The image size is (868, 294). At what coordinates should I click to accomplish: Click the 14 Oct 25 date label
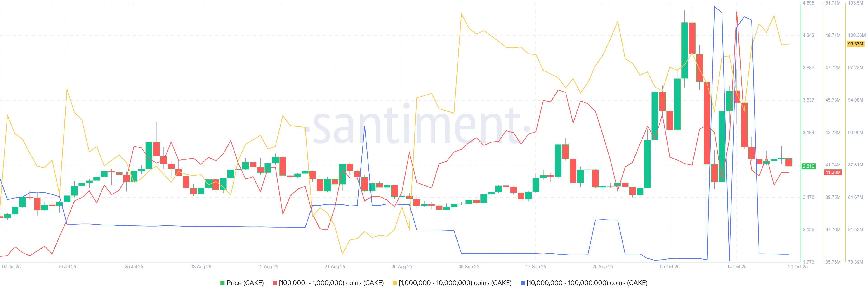[737, 267]
